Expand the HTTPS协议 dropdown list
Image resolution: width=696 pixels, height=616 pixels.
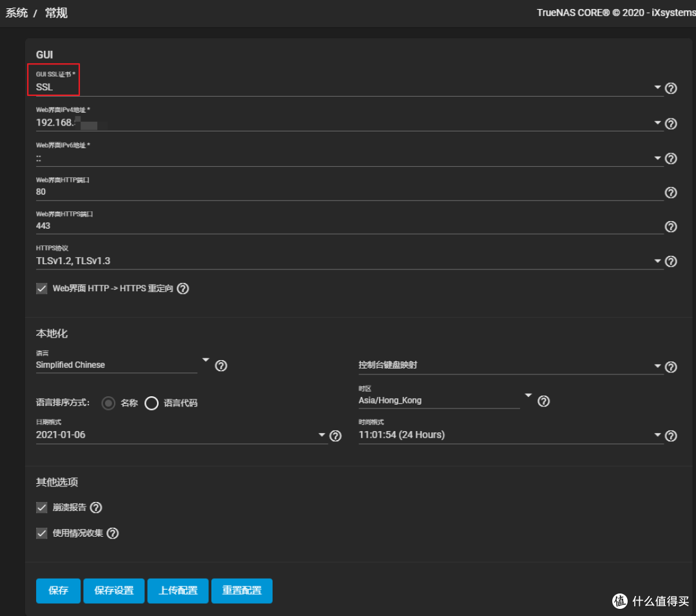657,260
